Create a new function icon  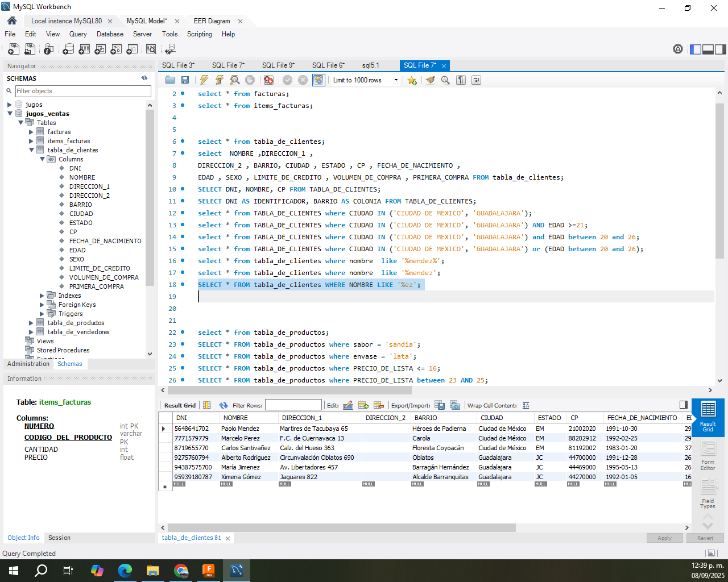pos(132,49)
